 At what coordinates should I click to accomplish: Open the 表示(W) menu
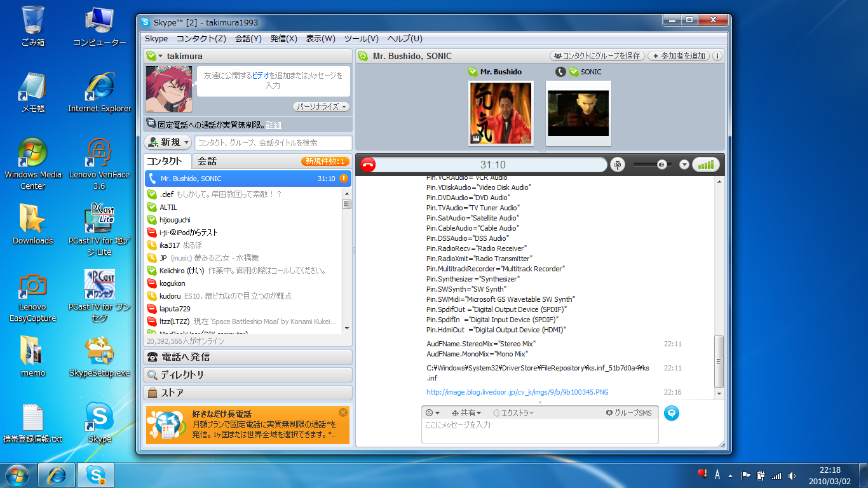321,39
